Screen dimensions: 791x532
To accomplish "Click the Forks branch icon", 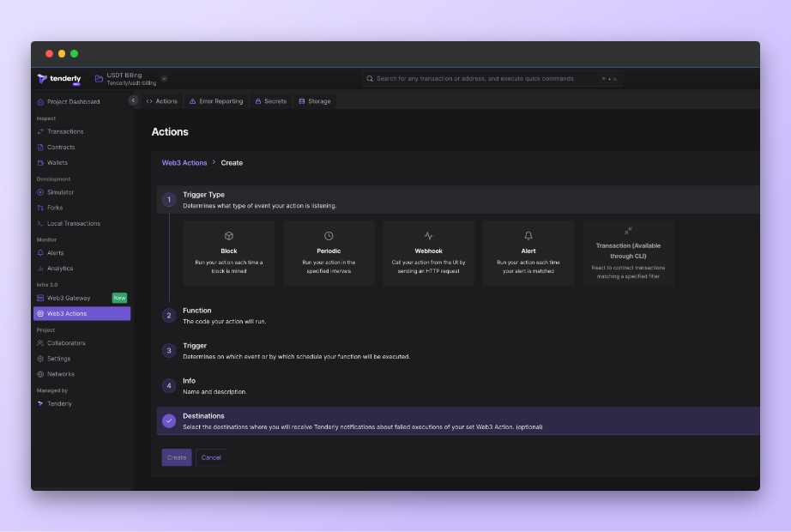I will pyautogui.click(x=40, y=208).
